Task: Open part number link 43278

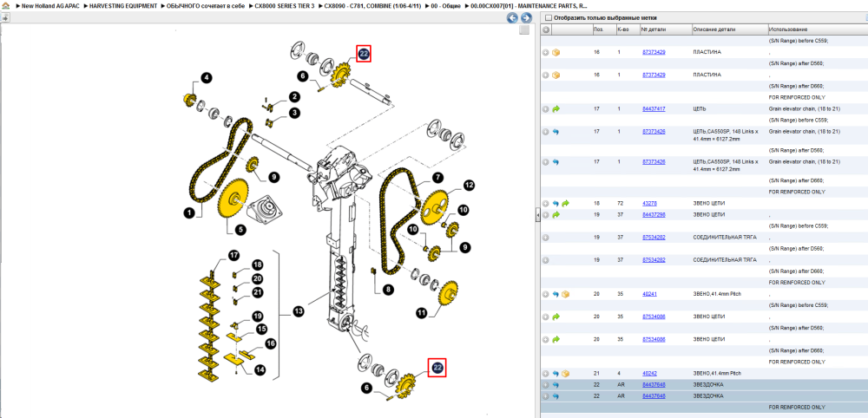Action: 649,204
